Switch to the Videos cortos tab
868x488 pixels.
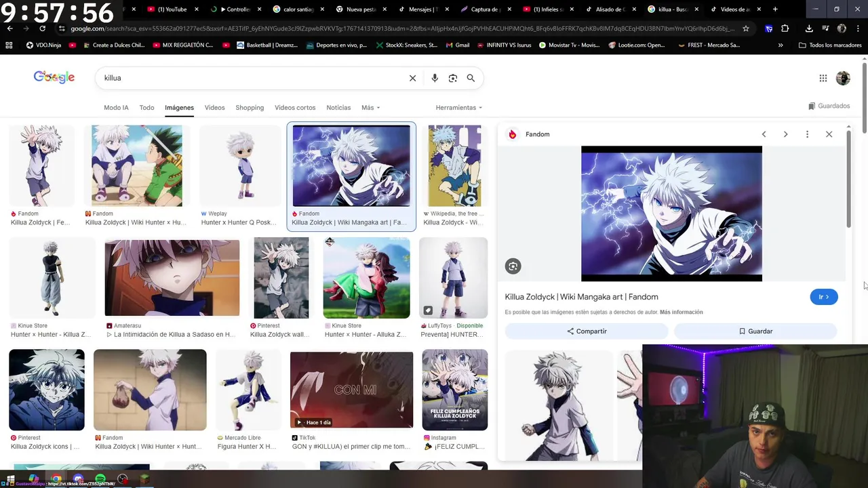pos(295,108)
